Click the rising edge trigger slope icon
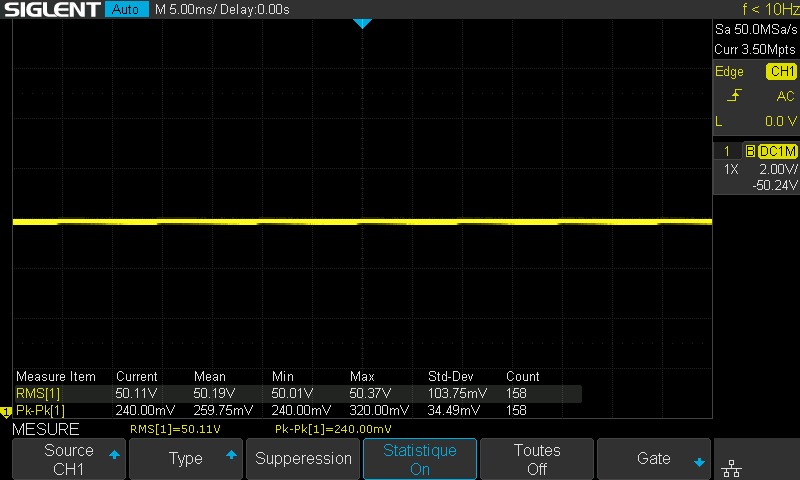The height and width of the screenshot is (480, 800). tap(734, 95)
